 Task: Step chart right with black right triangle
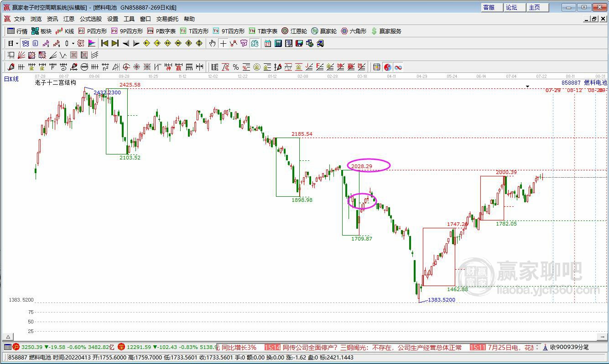(x=136, y=43)
